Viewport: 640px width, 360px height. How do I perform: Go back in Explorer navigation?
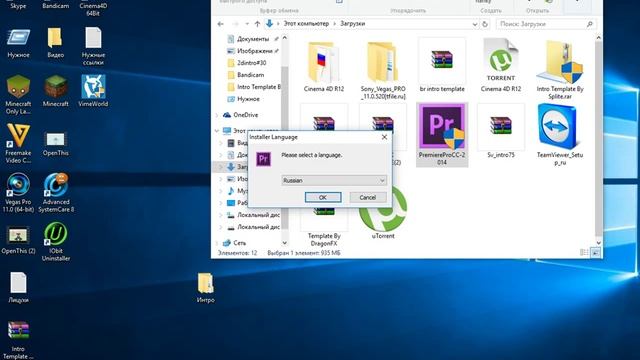pos(220,24)
